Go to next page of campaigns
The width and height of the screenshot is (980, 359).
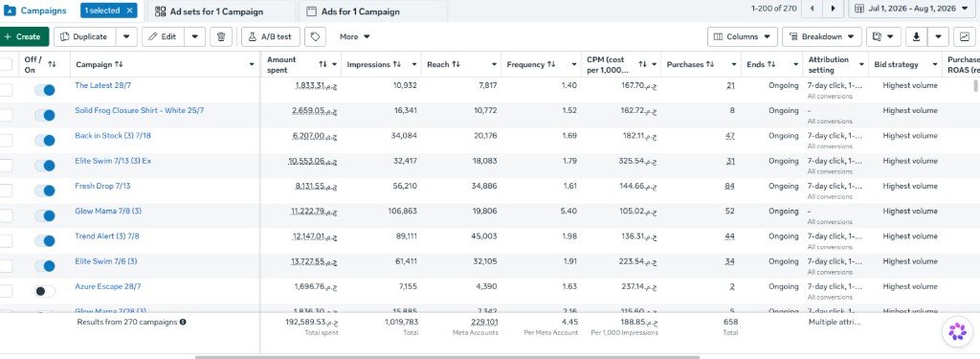pyautogui.click(x=834, y=9)
